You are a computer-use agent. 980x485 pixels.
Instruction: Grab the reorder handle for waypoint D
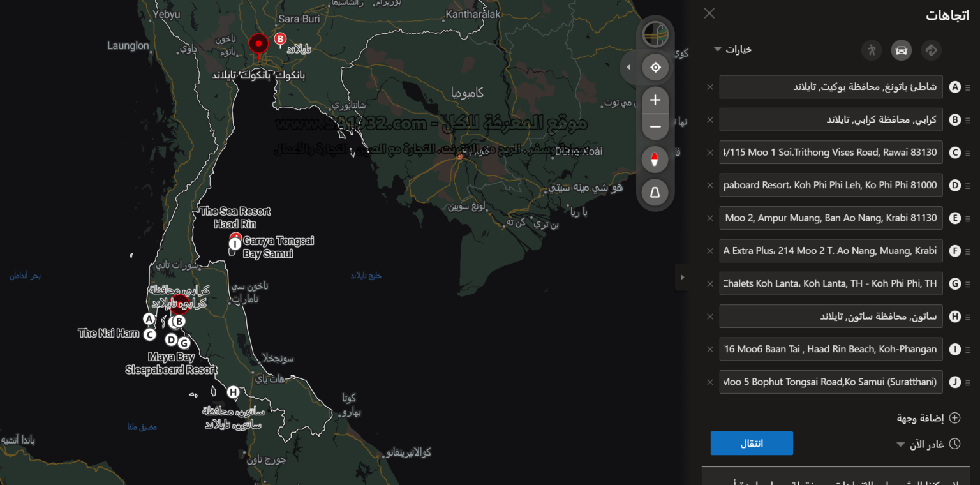[968, 186]
